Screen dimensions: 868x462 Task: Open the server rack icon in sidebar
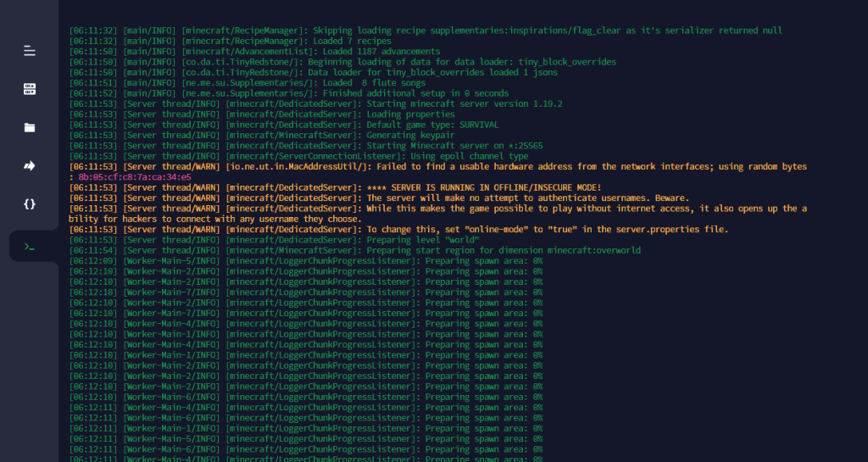pyautogui.click(x=30, y=89)
